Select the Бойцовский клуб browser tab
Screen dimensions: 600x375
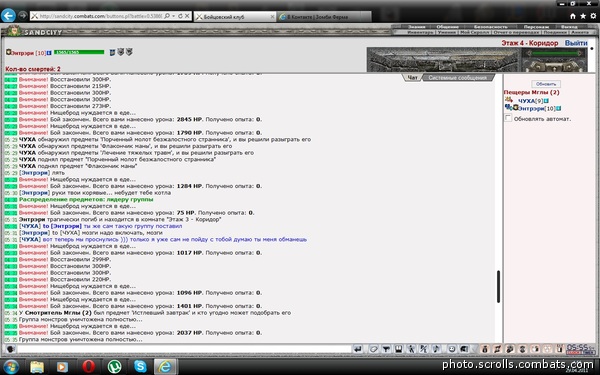(235, 16)
